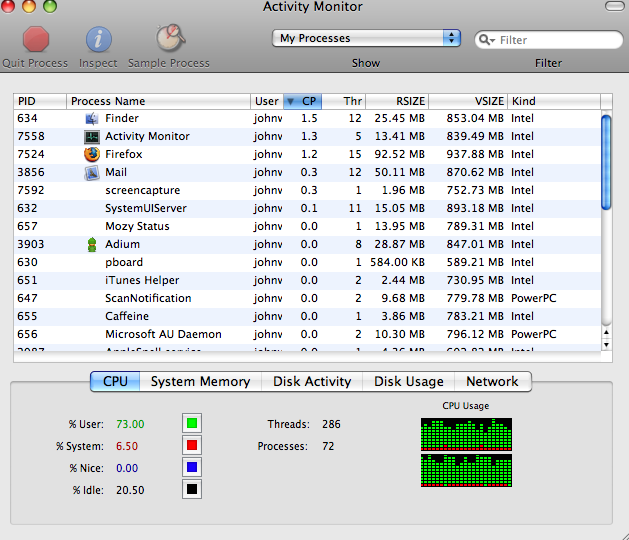
Task: Click the Threads count 286
Action: click(x=331, y=424)
